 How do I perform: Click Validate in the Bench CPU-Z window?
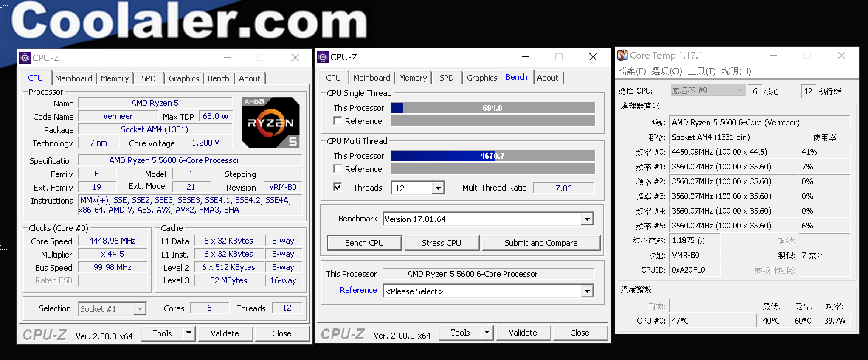pos(523,332)
